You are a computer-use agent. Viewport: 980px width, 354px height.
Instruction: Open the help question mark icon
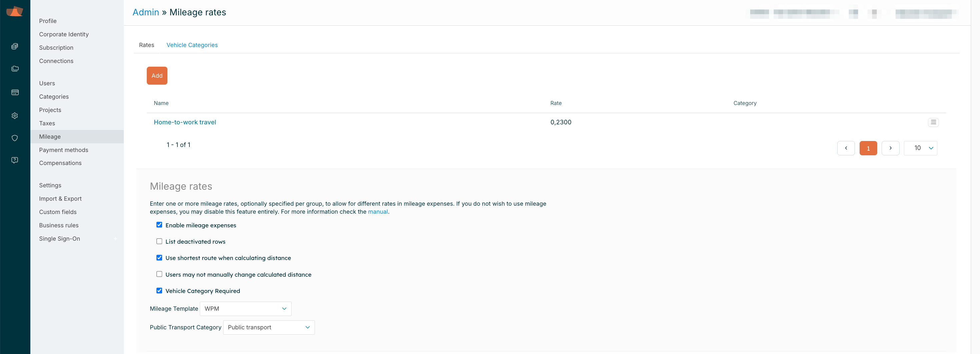[15, 160]
